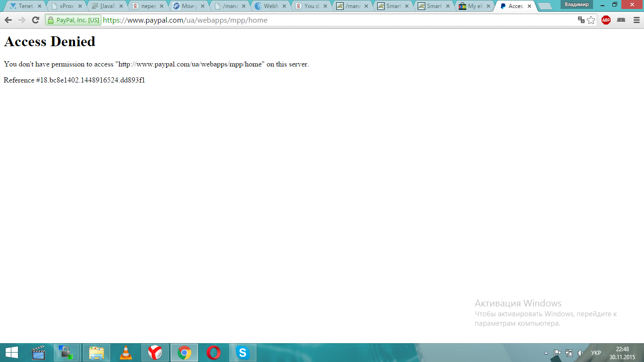Open a new browser tab
Viewport: 644px width, 362px height.
tap(545, 6)
